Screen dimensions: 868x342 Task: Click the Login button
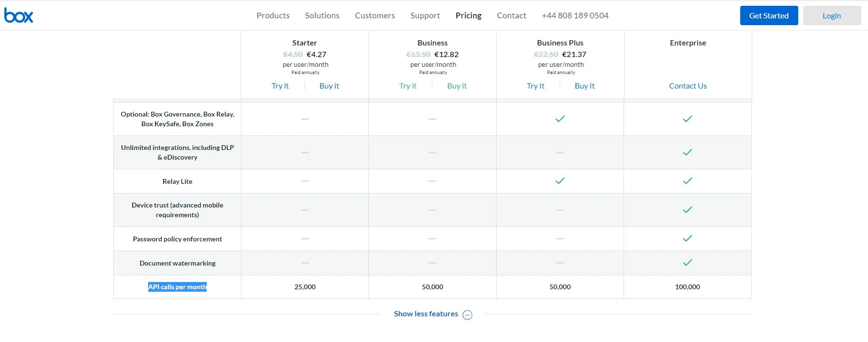832,15
